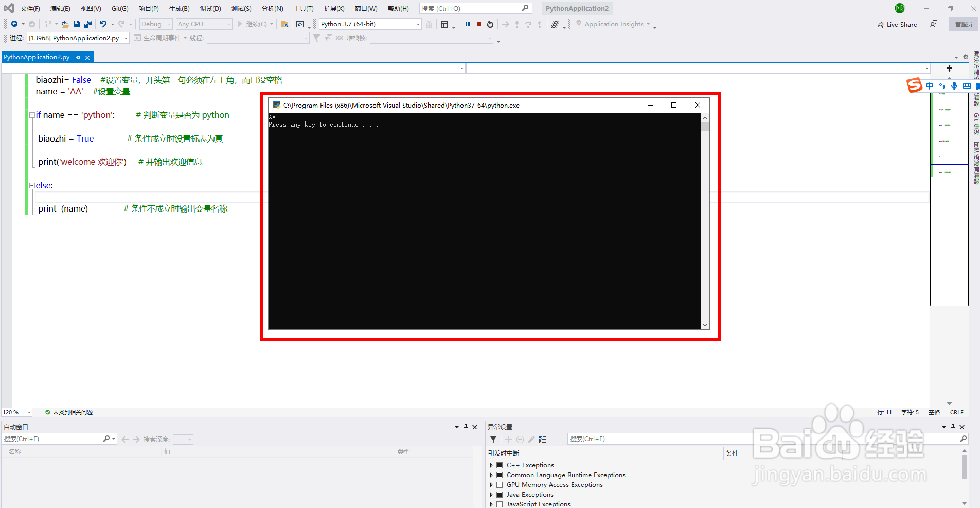Click the Live Share button

click(897, 25)
